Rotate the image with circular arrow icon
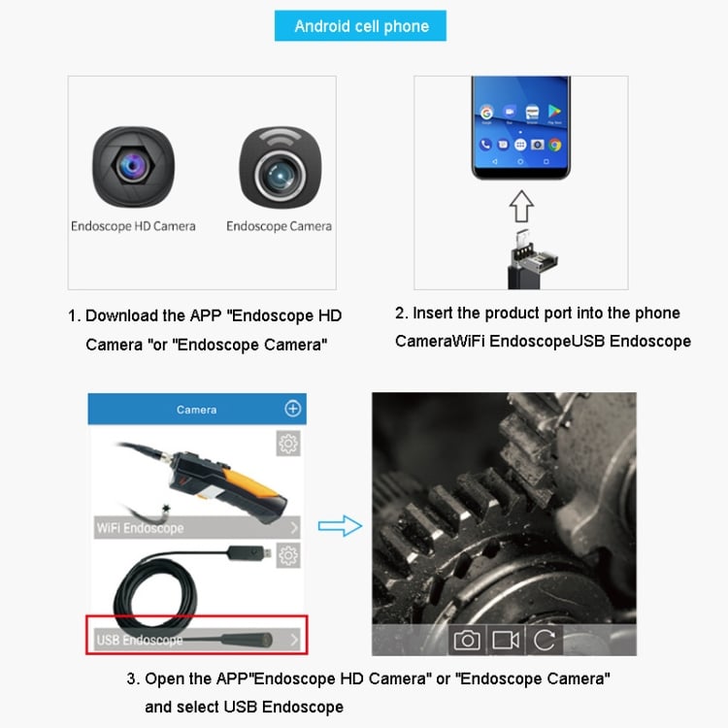The image size is (728, 728). 545,641
